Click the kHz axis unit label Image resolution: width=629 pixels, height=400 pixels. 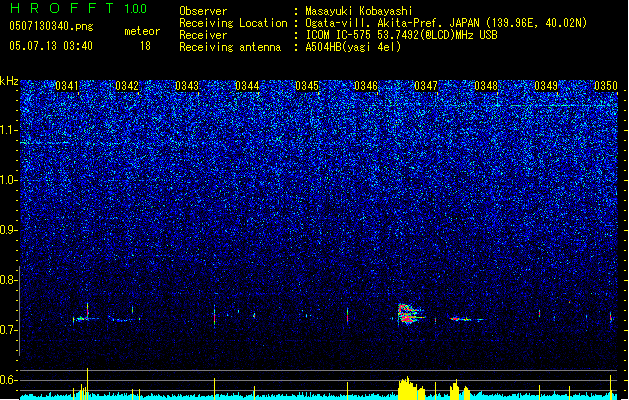tap(9, 81)
